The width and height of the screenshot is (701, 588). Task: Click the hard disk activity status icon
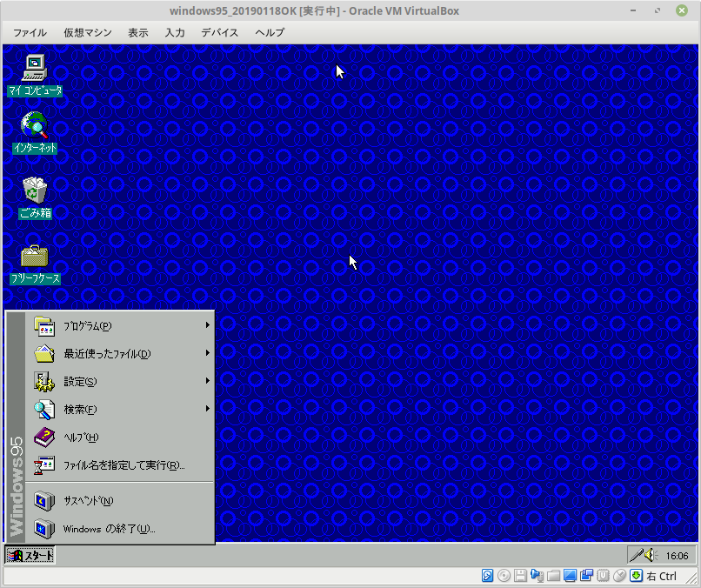coord(487,575)
